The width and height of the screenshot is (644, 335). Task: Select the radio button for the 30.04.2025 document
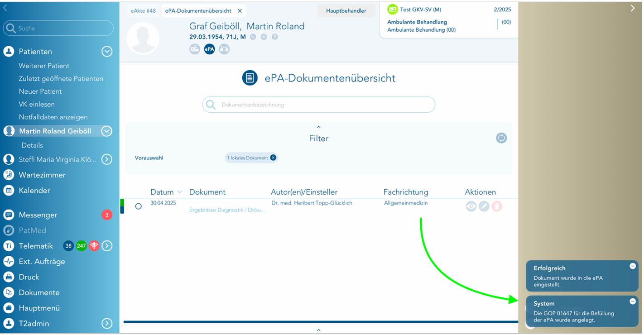click(139, 206)
